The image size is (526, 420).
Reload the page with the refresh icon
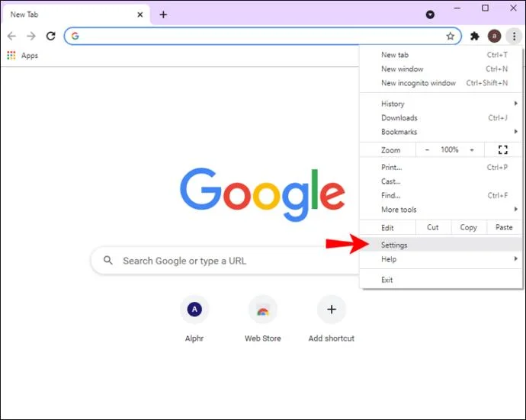pos(50,36)
